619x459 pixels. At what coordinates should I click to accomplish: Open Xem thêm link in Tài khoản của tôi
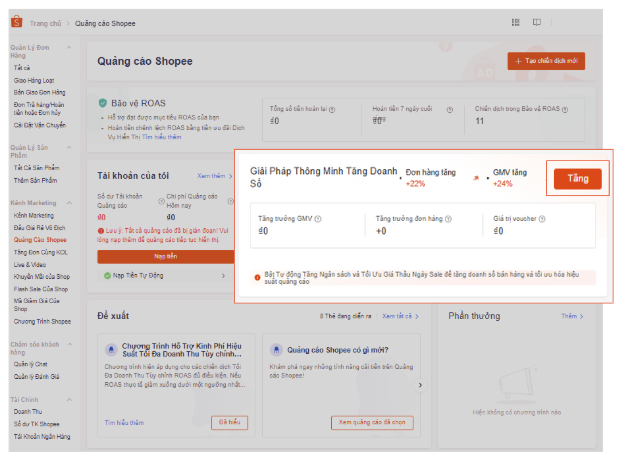215,176
